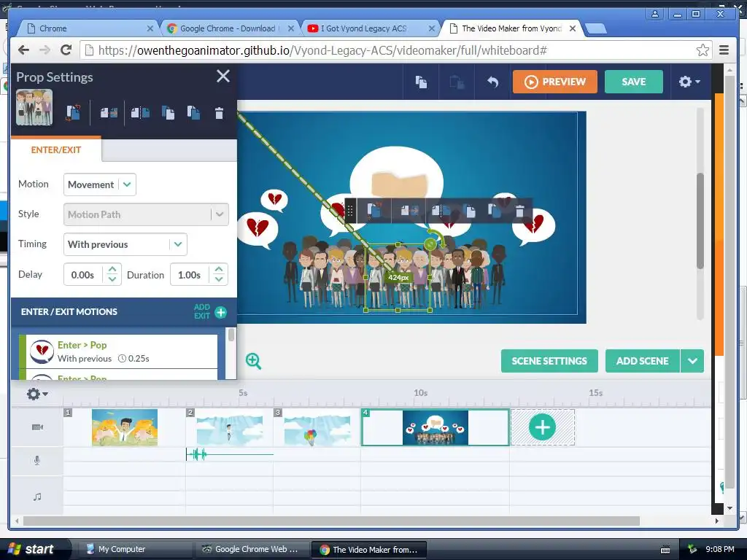The height and width of the screenshot is (560, 747).
Task: Click the prop thumbnail in Prop Settings
Action: pos(34,107)
